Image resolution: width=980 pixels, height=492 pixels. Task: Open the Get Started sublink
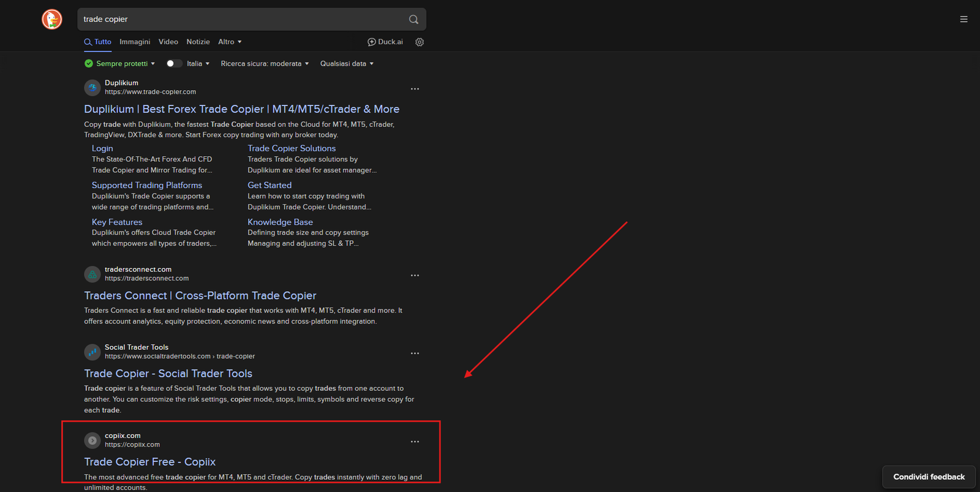pyautogui.click(x=269, y=185)
